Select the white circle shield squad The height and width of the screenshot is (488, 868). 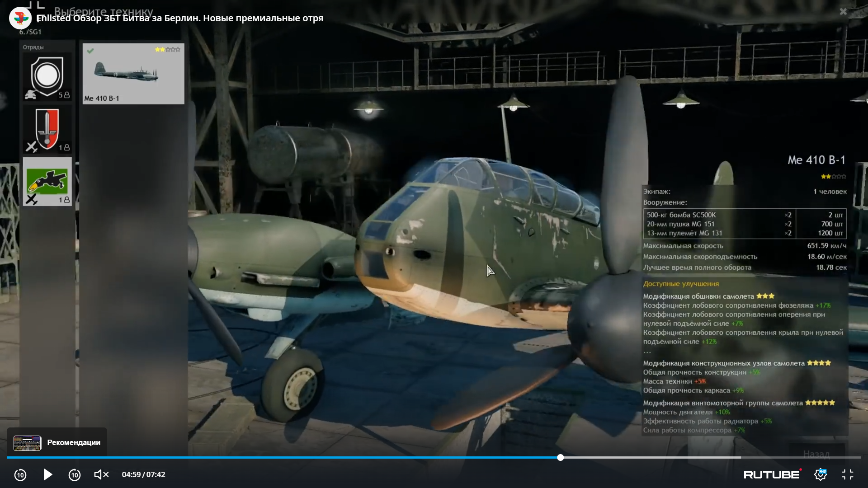coord(47,77)
